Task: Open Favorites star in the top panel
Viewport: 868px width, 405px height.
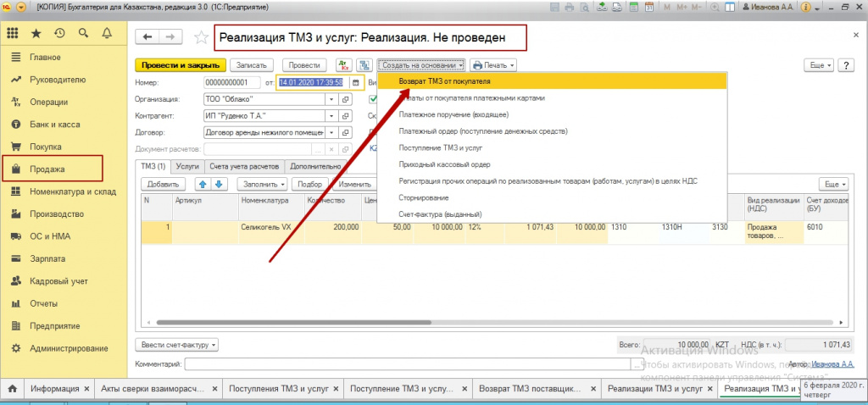Action: 36,34
